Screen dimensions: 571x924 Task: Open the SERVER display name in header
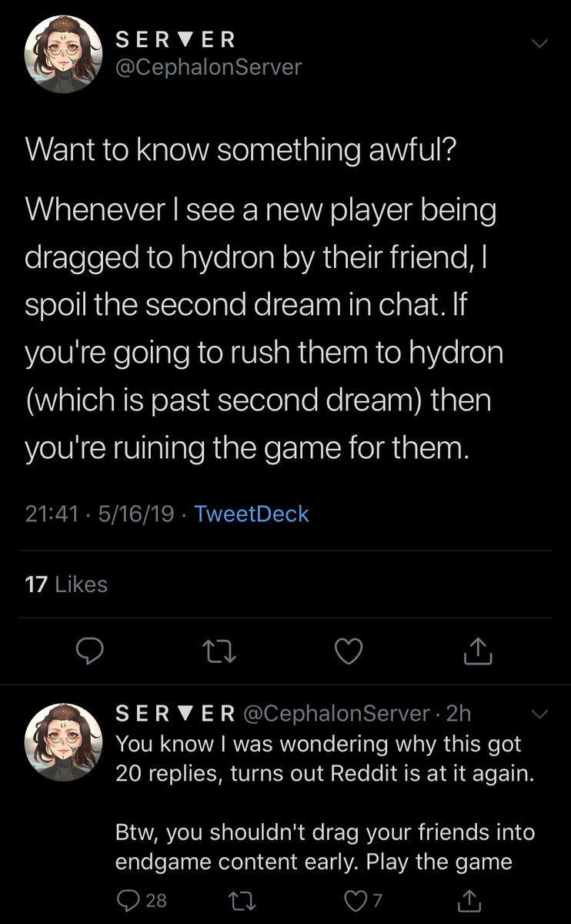coord(175,38)
